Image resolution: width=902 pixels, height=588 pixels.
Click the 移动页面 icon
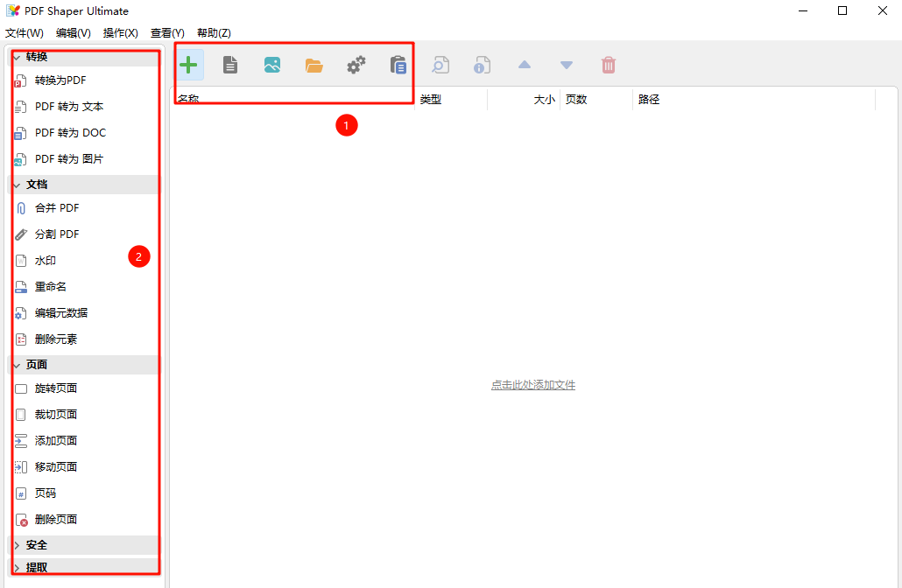click(x=21, y=467)
